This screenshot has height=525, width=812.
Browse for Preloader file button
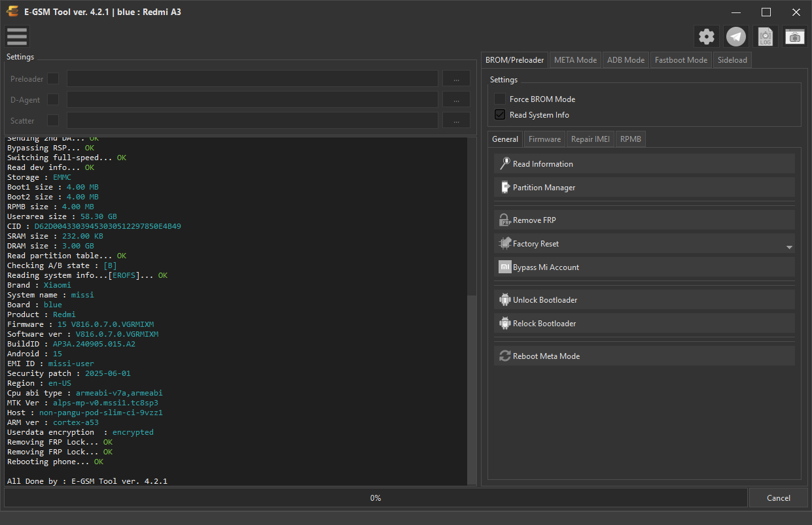[456, 78]
